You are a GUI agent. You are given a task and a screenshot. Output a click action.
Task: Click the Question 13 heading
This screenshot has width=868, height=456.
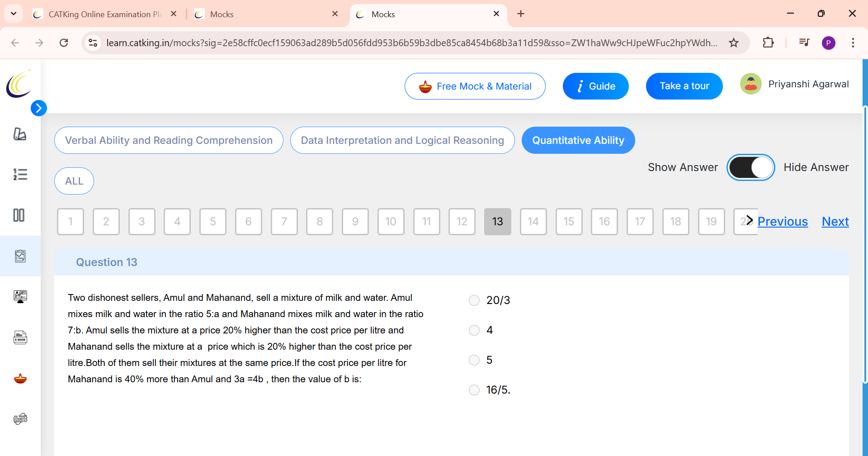[x=107, y=262]
